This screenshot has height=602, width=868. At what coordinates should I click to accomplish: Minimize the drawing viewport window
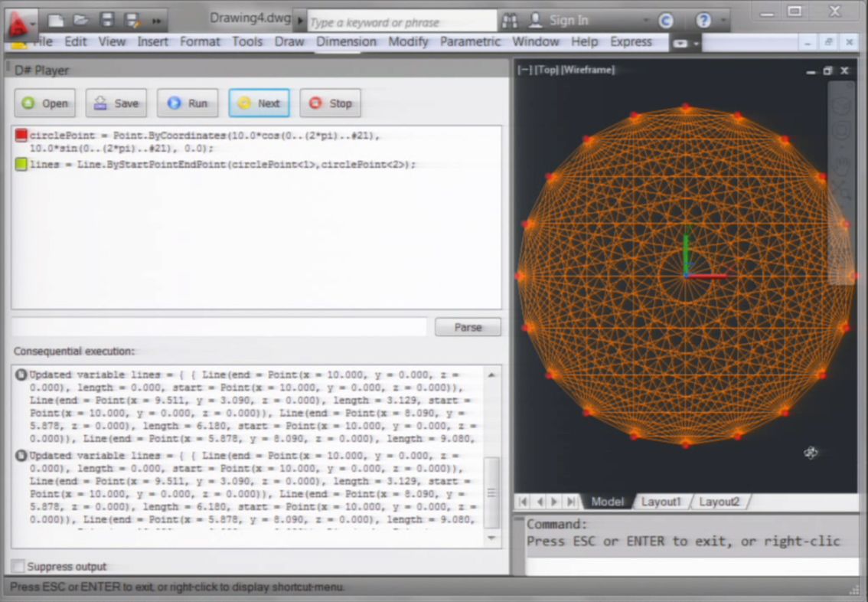click(811, 71)
